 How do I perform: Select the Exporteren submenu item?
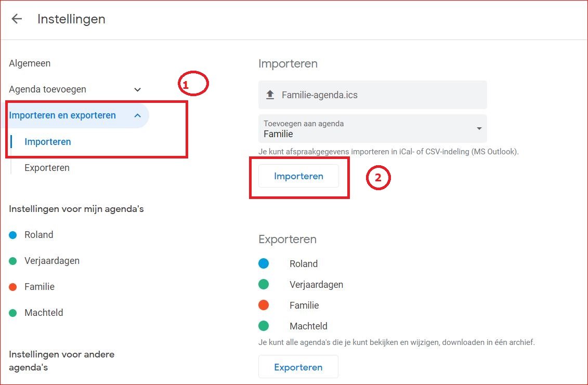point(47,168)
